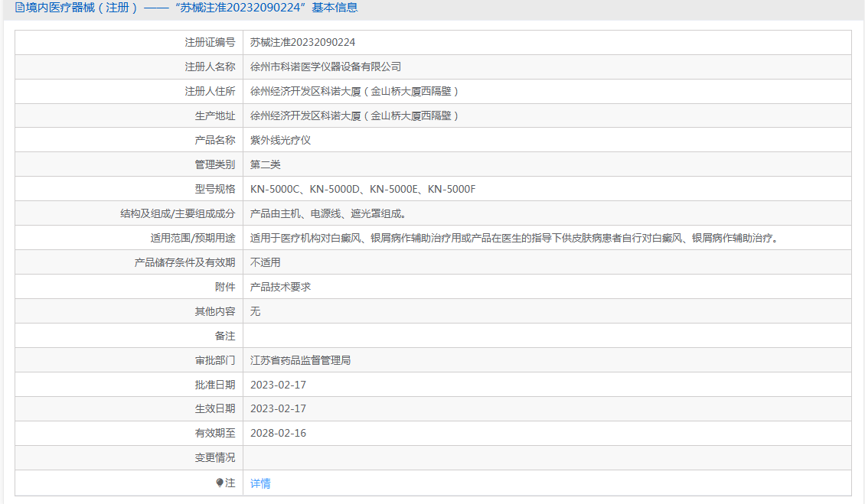The height and width of the screenshot is (504, 865).
Task: Click the 管理类别 label
Action: pyautogui.click(x=214, y=164)
